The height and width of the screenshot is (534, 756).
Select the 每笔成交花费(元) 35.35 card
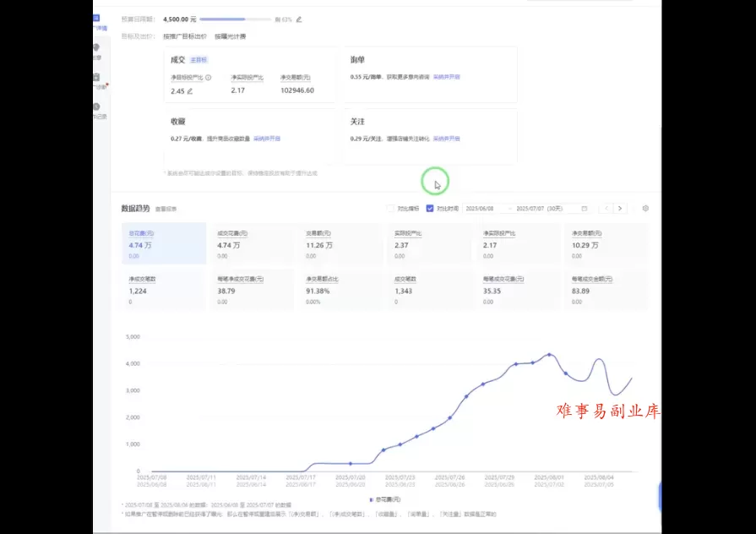pyautogui.click(x=519, y=290)
